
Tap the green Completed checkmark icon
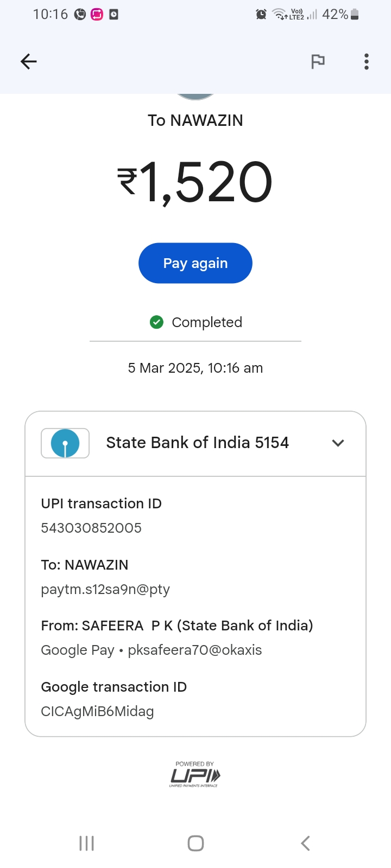(x=156, y=322)
